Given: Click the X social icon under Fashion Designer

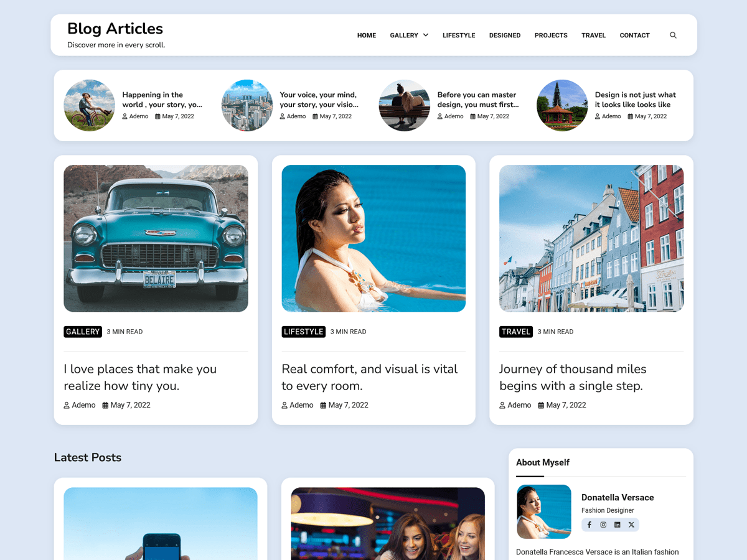Looking at the screenshot, I should 631,525.
